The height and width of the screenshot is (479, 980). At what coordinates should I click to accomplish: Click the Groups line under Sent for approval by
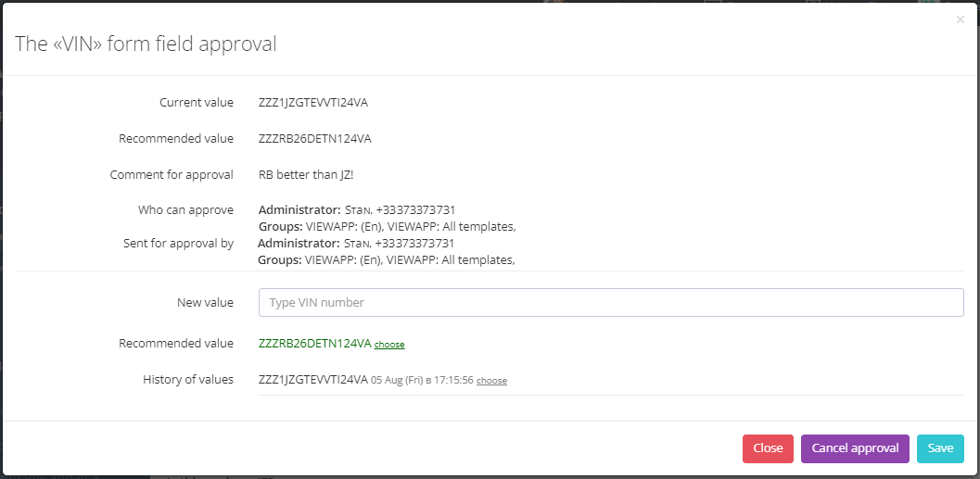click(387, 259)
